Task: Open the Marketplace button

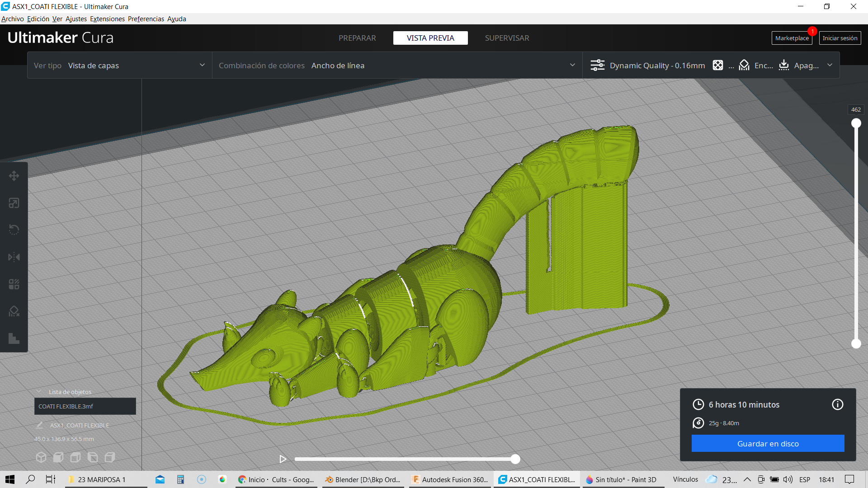Action: pyautogui.click(x=792, y=38)
